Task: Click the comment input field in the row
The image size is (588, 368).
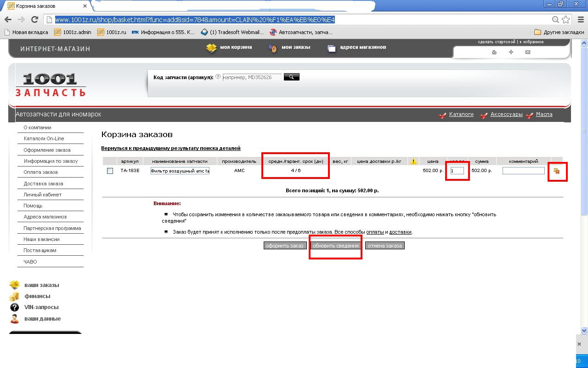Action: click(x=523, y=171)
